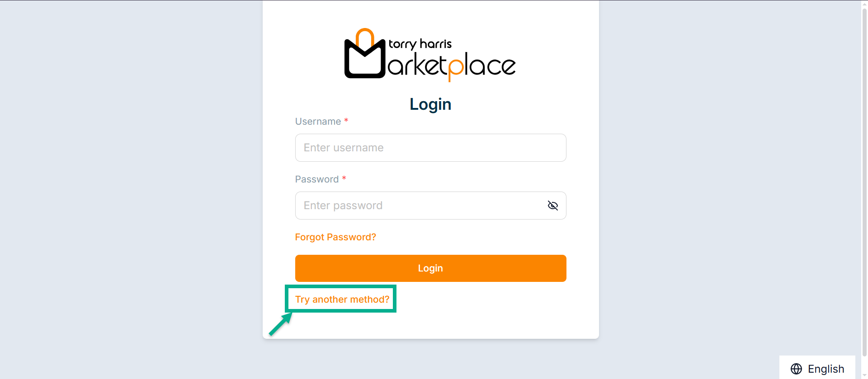Click the "torry harris" text in the logo
The width and height of the screenshot is (868, 379).
point(420,44)
